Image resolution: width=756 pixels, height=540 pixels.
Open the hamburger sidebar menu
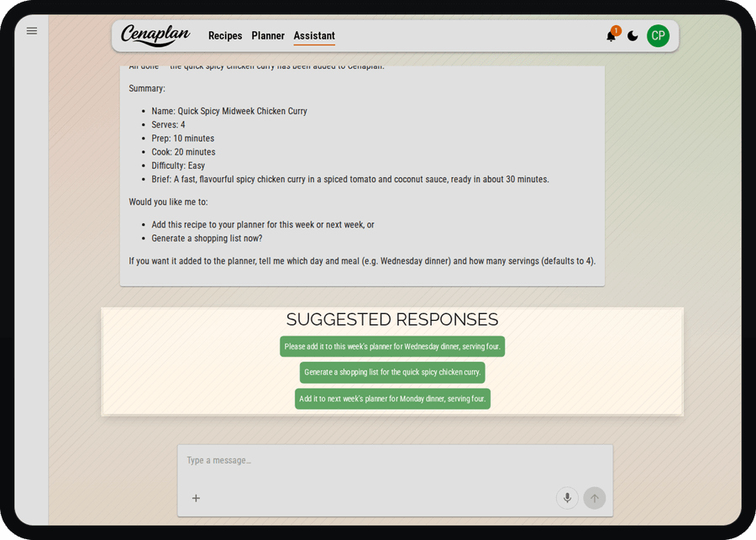32,31
